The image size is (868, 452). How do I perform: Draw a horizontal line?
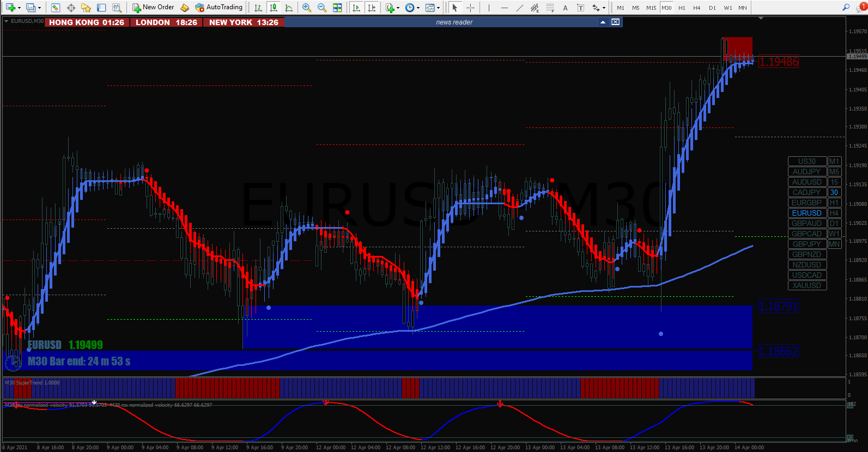pos(504,8)
